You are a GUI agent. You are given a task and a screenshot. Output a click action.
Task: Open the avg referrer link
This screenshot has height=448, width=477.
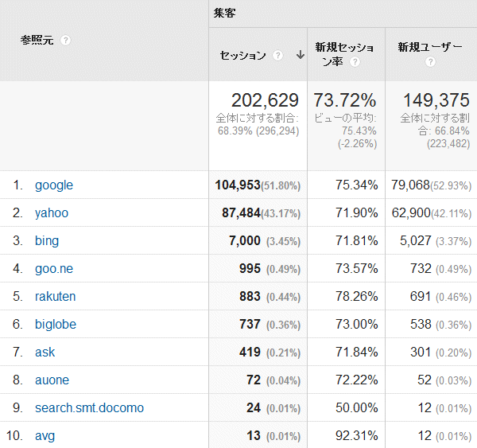45,436
